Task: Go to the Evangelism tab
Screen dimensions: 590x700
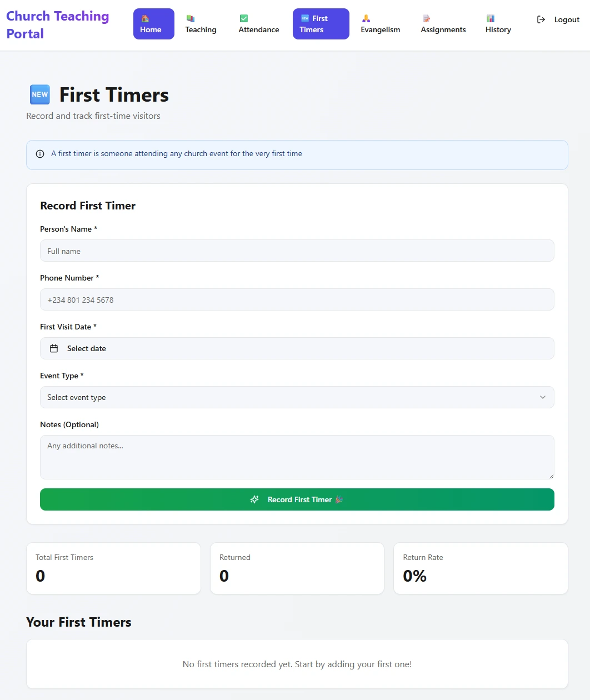Action: pos(381,24)
